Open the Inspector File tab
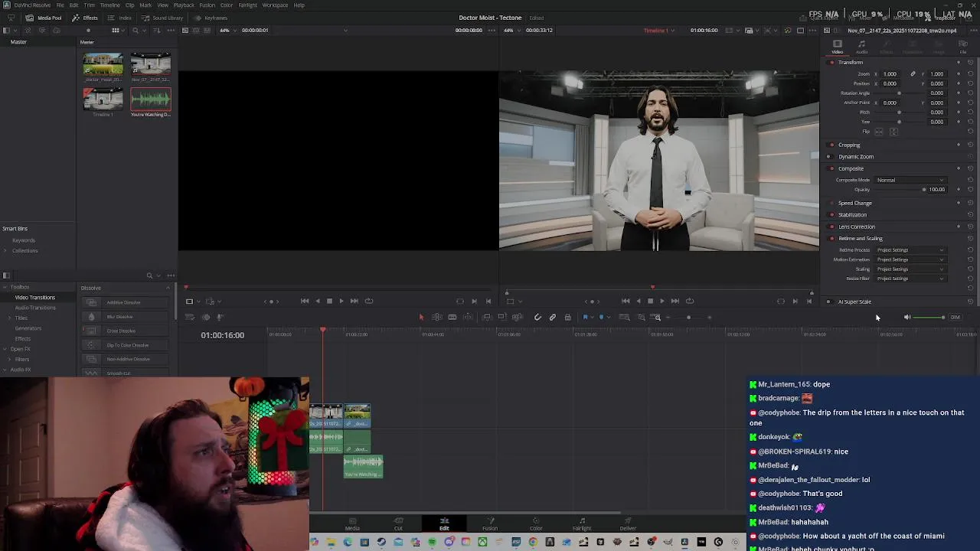This screenshot has width=980, height=551. click(x=963, y=47)
